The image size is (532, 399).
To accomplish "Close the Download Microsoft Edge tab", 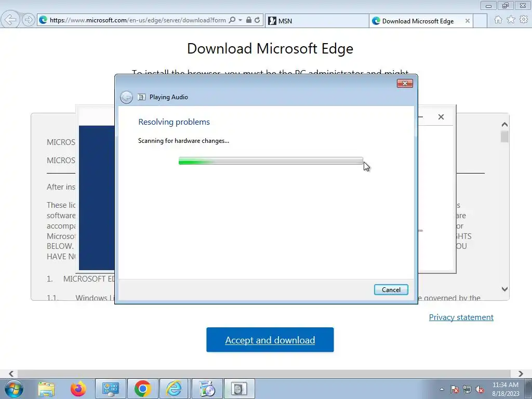I will (467, 21).
